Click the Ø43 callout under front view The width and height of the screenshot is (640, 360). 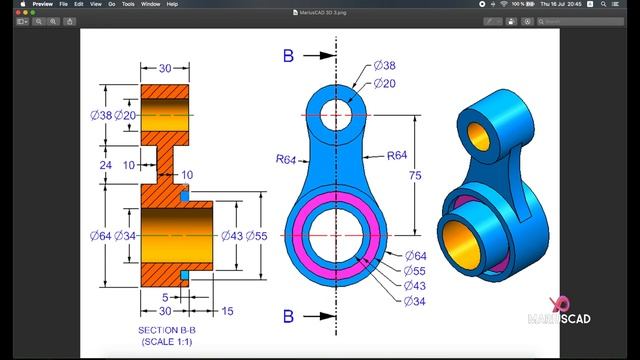[x=414, y=286]
